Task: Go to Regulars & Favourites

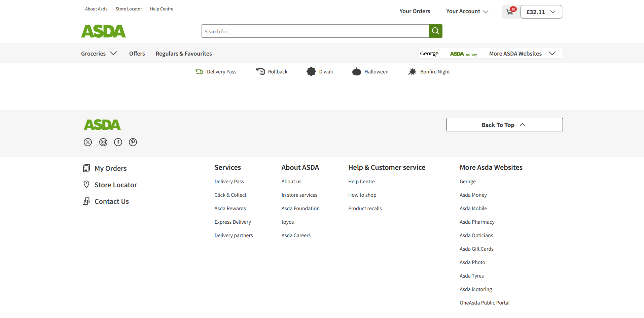Action: [x=184, y=54]
